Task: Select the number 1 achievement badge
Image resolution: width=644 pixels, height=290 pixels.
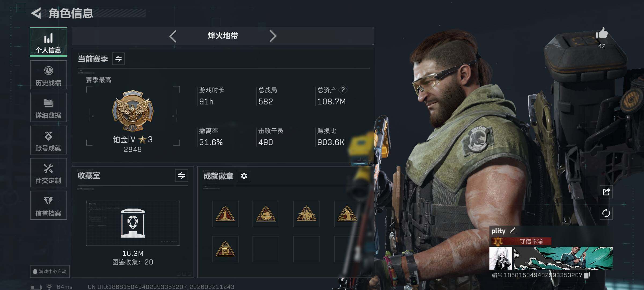Action: [x=225, y=214]
